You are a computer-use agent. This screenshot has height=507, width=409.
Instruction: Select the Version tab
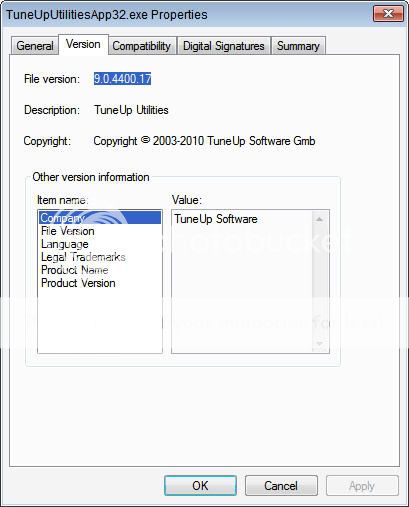click(83, 44)
